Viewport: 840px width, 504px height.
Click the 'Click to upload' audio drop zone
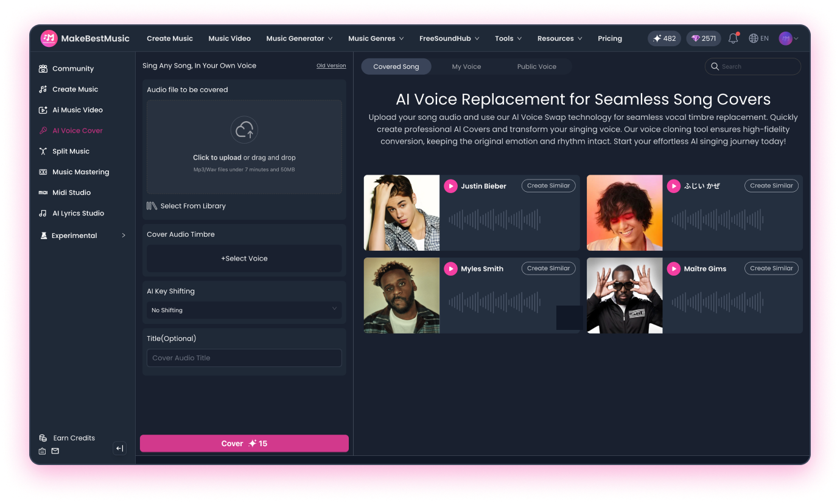[x=244, y=147]
